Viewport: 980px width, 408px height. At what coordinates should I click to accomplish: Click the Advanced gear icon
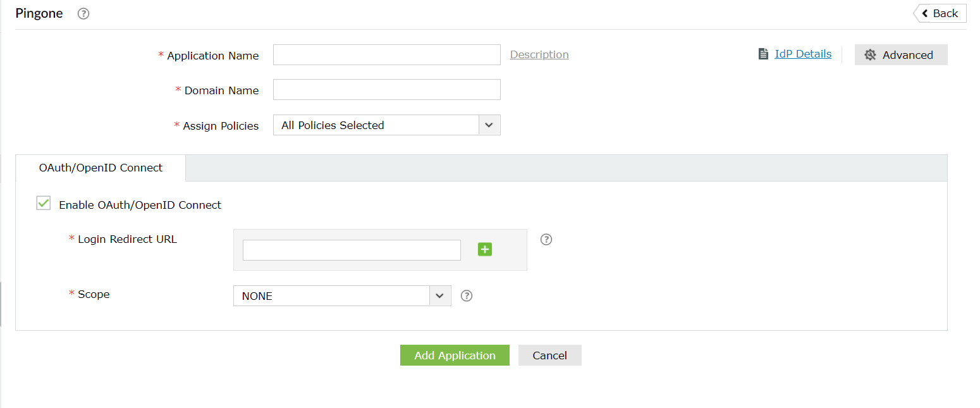871,55
